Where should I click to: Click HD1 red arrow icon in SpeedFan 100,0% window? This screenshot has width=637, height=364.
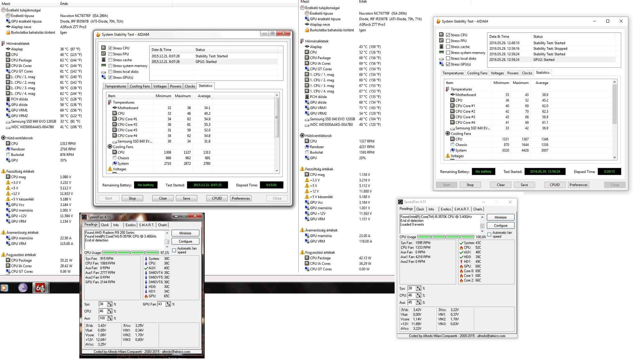click(x=461, y=262)
